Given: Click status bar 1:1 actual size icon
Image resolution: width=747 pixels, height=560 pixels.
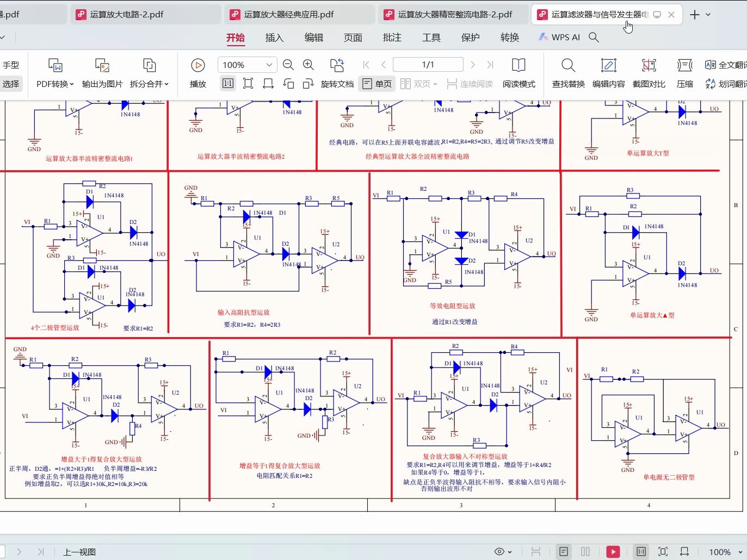Looking at the screenshot, I should point(641,552).
